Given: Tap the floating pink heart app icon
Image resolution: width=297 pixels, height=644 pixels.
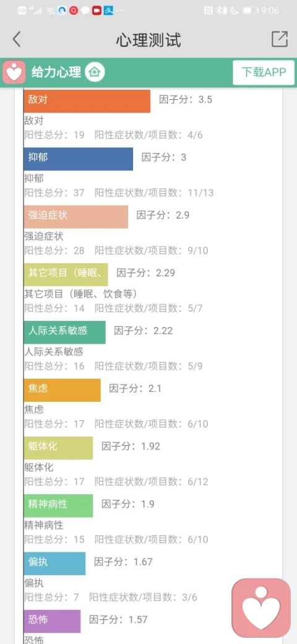Looking at the screenshot, I should [261, 608].
